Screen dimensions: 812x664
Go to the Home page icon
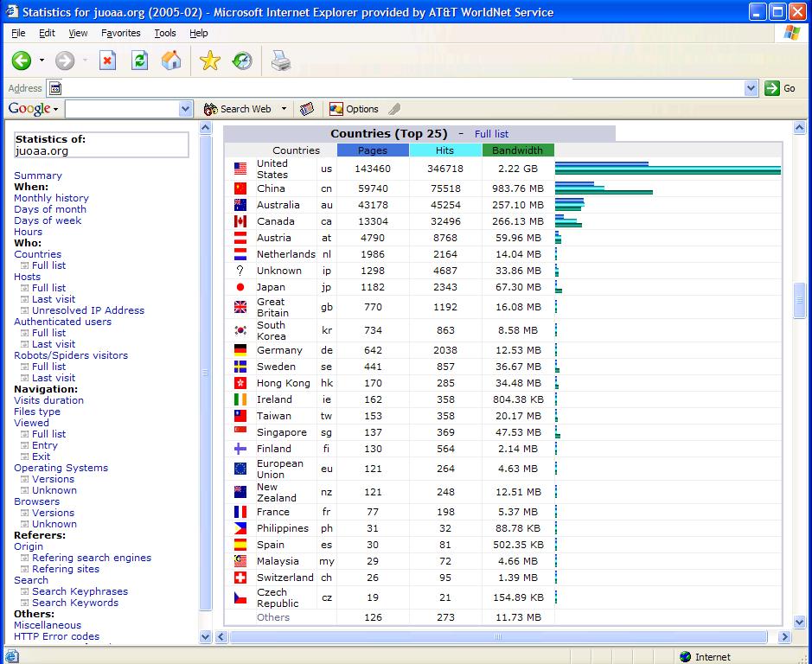[x=171, y=61]
